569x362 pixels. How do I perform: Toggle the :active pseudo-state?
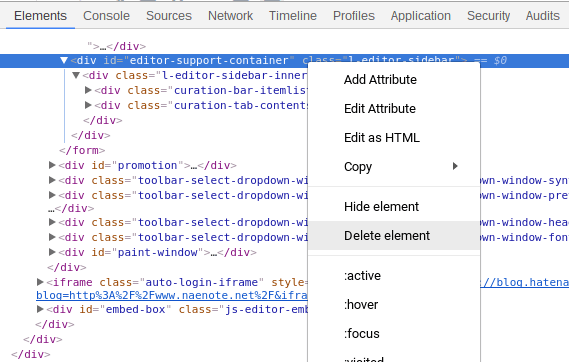coord(394,275)
